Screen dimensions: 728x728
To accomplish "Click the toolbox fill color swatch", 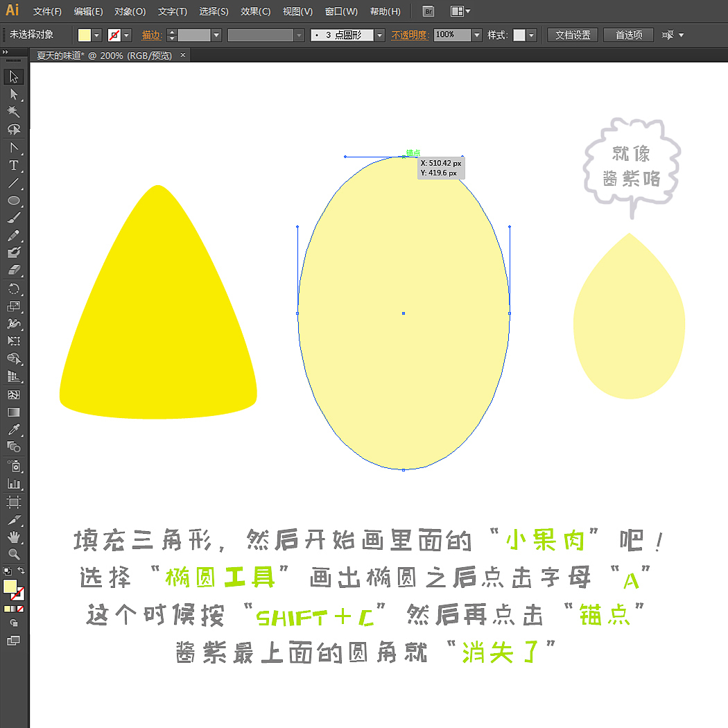I will (10, 587).
